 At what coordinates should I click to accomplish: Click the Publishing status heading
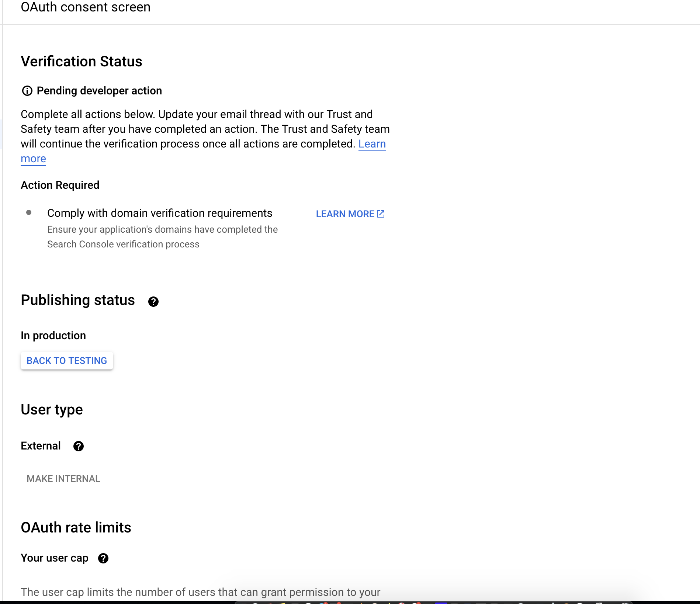78,300
